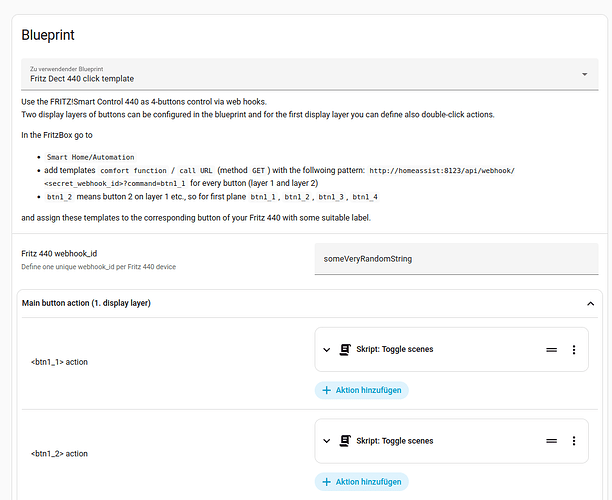Click the script icon in btn1_2 action
The width and height of the screenshot is (612, 500).
click(345, 440)
